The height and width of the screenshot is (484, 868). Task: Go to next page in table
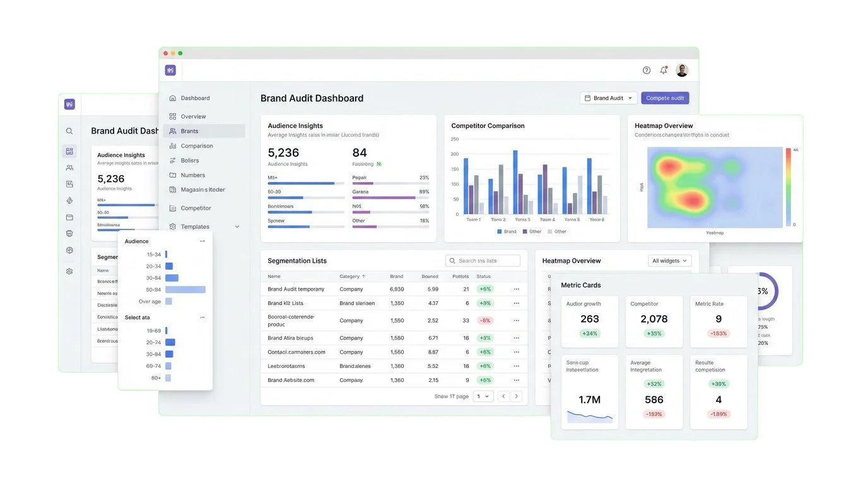517,396
